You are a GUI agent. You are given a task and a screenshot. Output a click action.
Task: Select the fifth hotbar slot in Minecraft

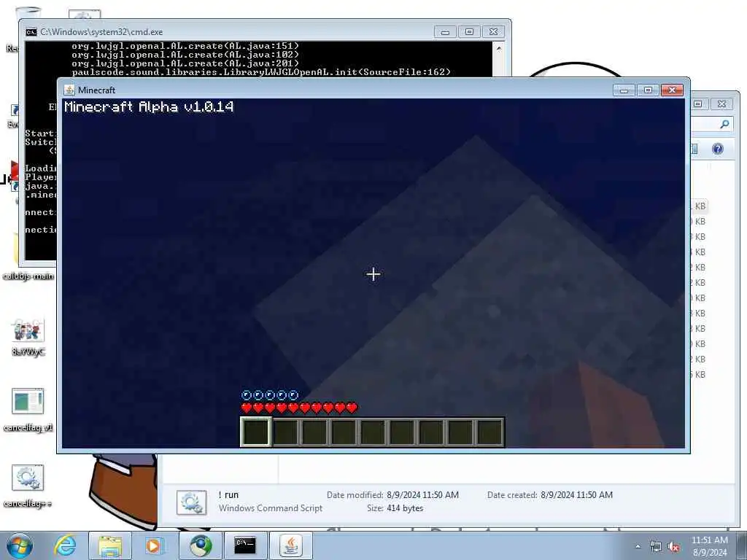(x=373, y=432)
